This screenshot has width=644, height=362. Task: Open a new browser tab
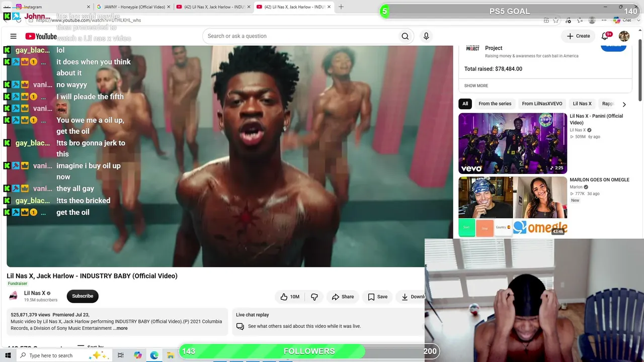coord(341,7)
